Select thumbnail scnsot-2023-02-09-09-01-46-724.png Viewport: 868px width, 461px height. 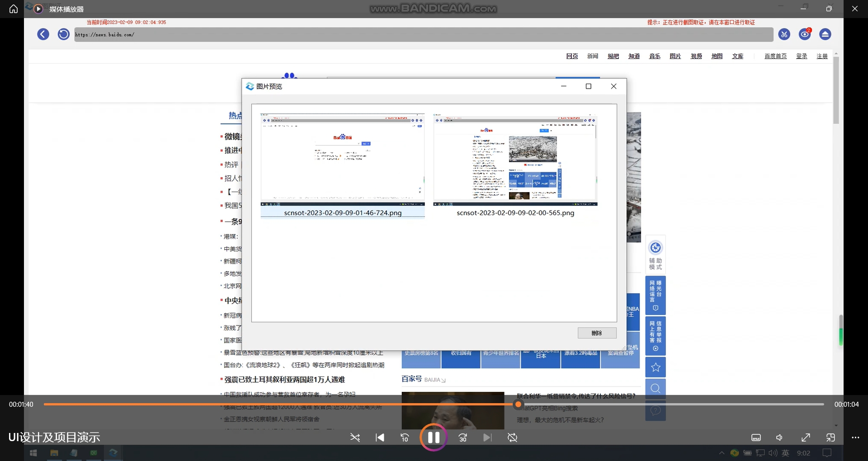point(343,165)
